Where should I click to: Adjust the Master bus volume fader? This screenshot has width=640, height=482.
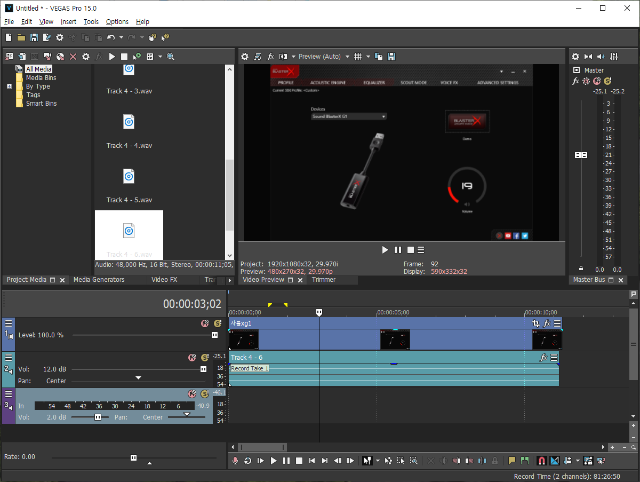coord(581,155)
